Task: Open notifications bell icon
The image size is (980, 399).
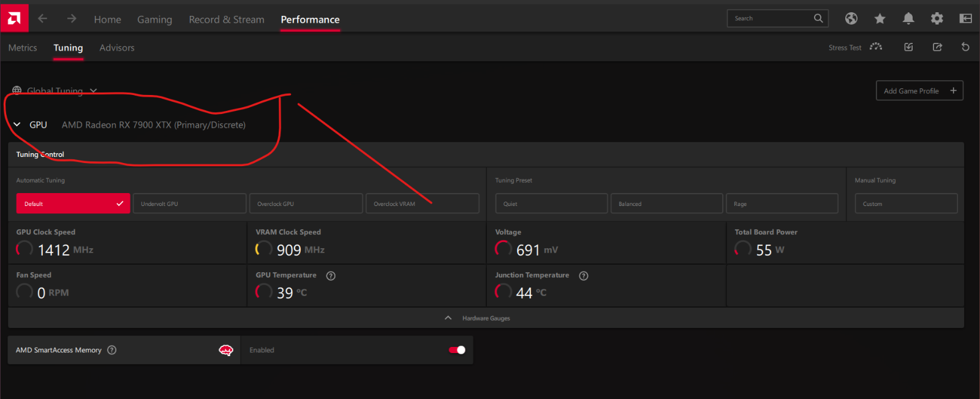Action: click(908, 18)
